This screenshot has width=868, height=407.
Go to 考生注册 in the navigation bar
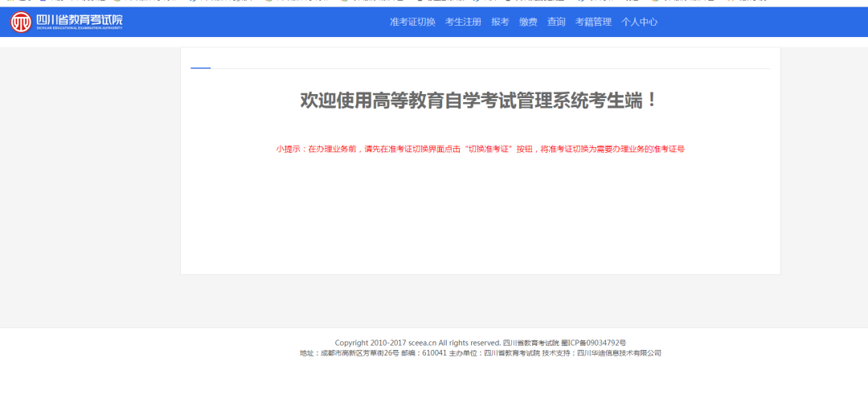point(463,22)
